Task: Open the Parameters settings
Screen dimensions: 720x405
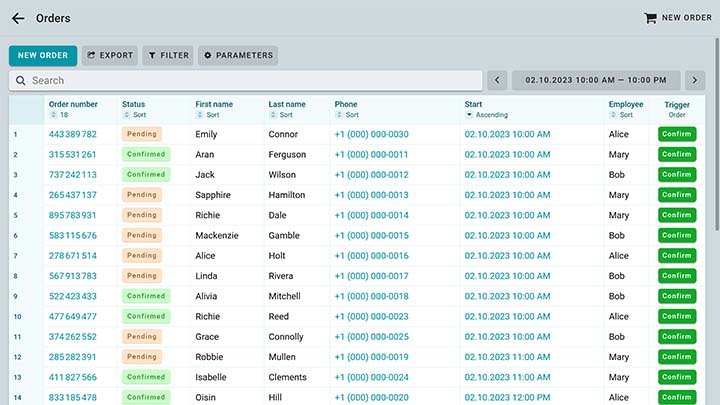Action: click(x=237, y=56)
